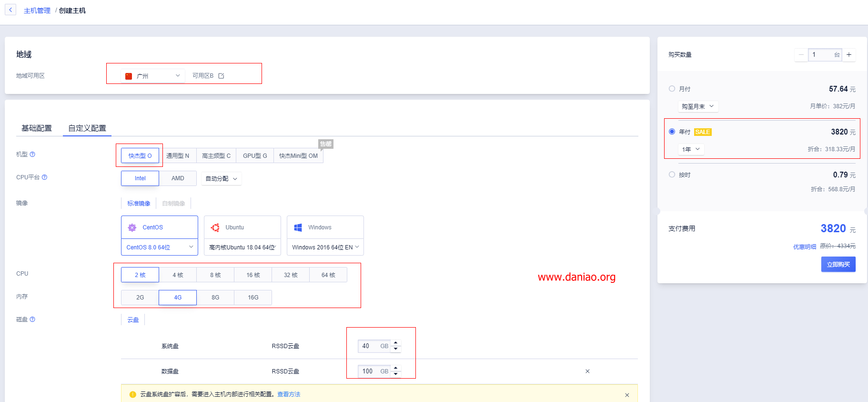Viewport: 868px width, 402px height.
Task: Click the external link icon next to 可用区B
Action: (221, 76)
